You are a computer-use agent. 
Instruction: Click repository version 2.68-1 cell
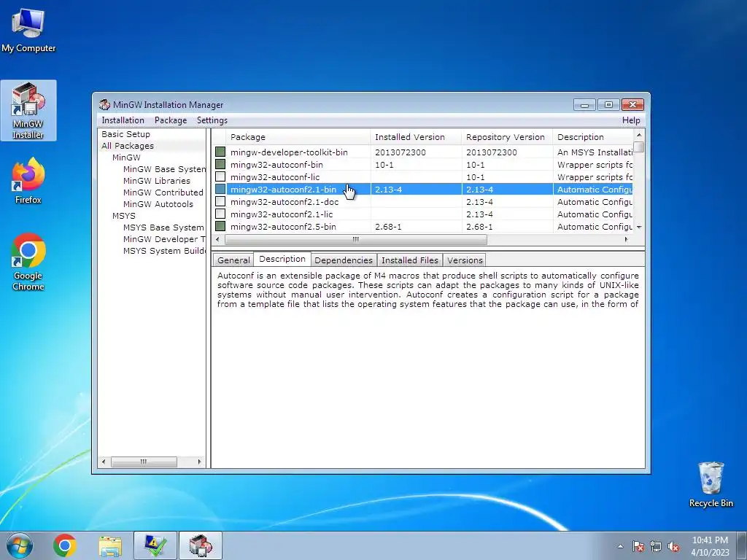(x=479, y=227)
